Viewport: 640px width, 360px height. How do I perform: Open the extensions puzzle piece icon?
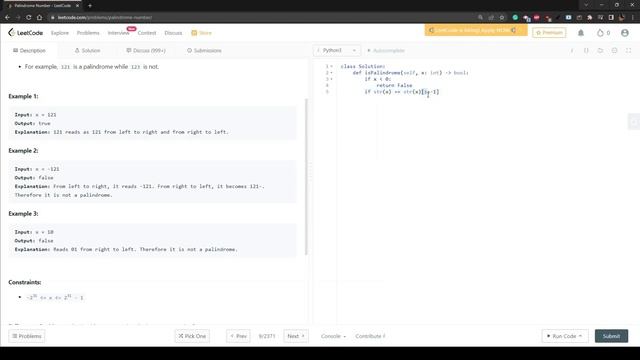pyautogui.click(x=589, y=18)
